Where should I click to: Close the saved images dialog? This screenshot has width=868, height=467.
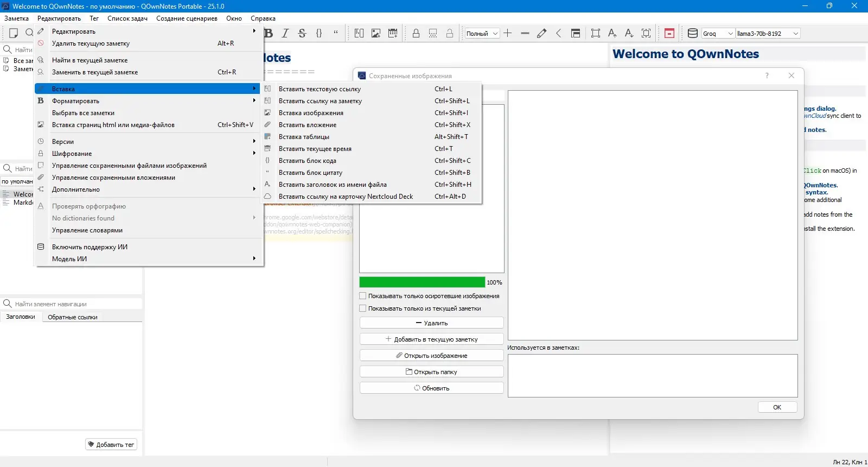(x=792, y=75)
